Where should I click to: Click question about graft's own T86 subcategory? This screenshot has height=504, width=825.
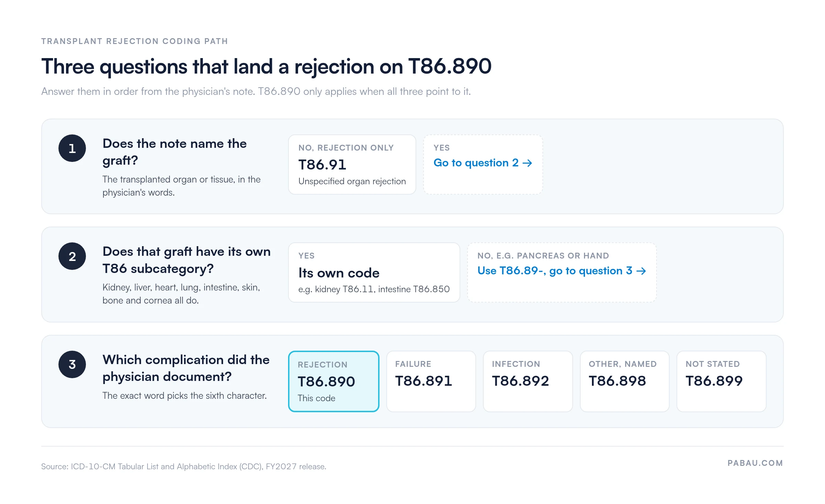coord(187,260)
